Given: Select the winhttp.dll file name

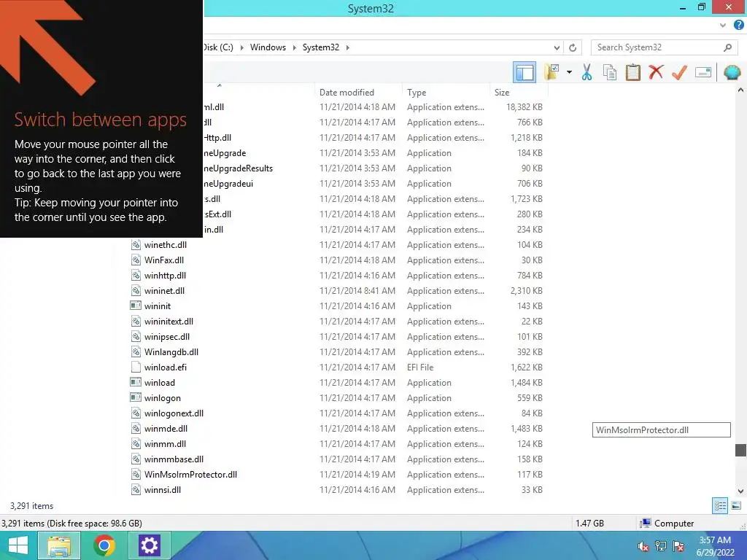Looking at the screenshot, I should [x=165, y=275].
